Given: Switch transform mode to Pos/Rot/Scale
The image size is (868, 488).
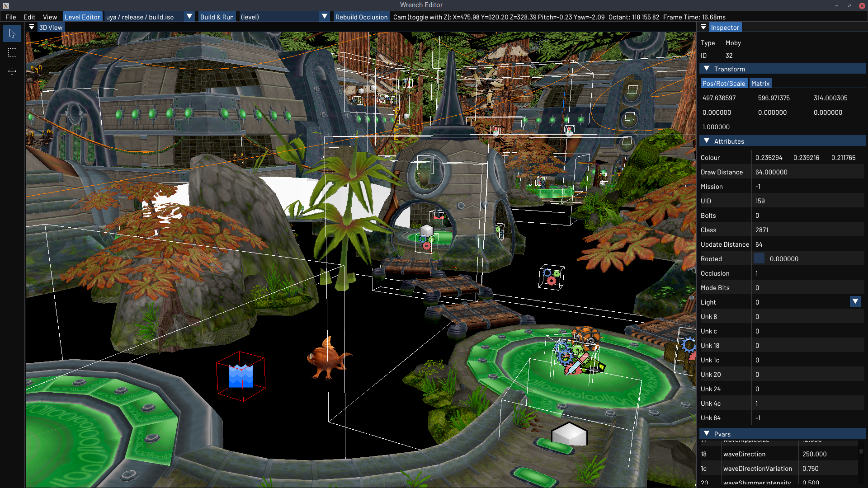Looking at the screenshot, I should (723, 84).
